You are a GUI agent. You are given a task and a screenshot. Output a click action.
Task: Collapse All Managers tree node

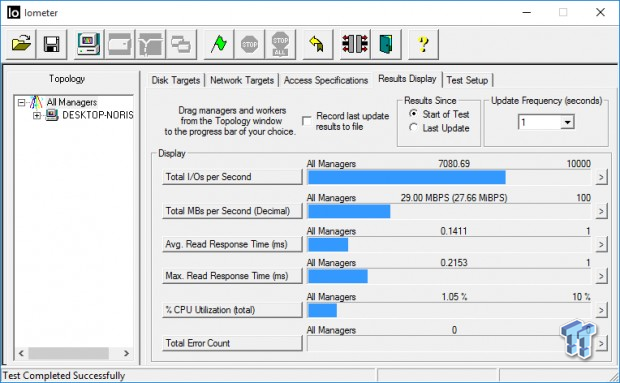tap(21, 103)
